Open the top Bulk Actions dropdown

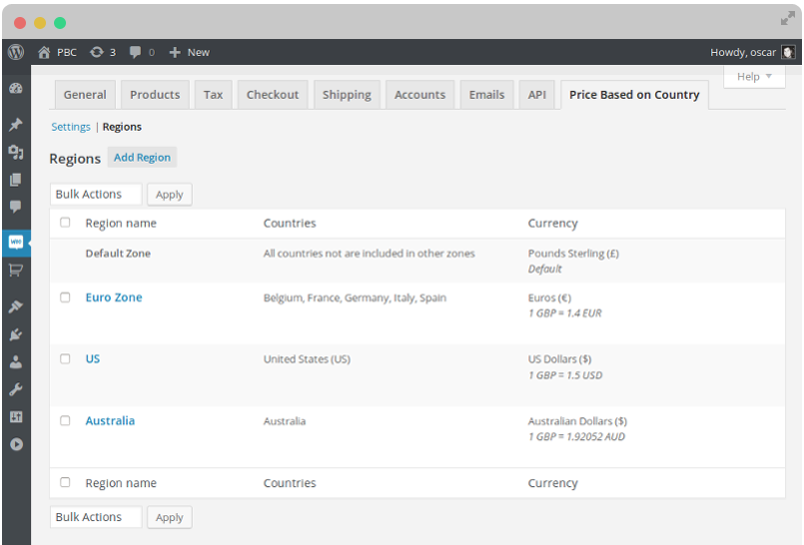click(x=95, y=194)
